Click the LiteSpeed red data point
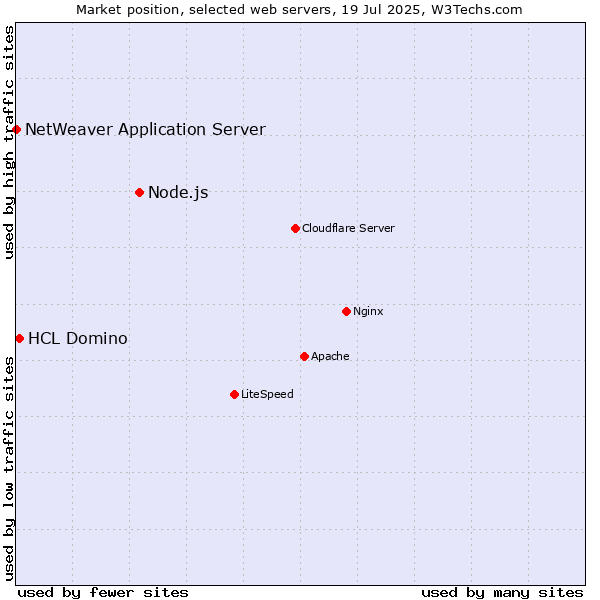This screenshot has height=600, width=600. pos(235,395)
